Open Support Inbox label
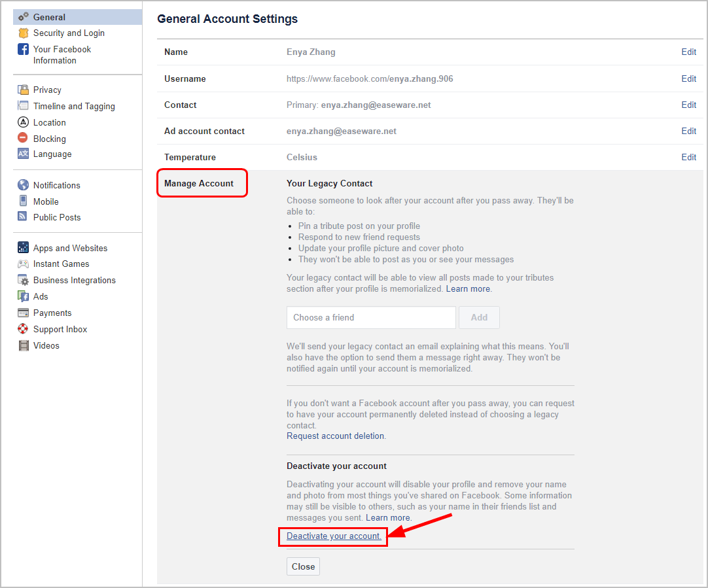Screen dimensions: 708x588 pos(60,329)
